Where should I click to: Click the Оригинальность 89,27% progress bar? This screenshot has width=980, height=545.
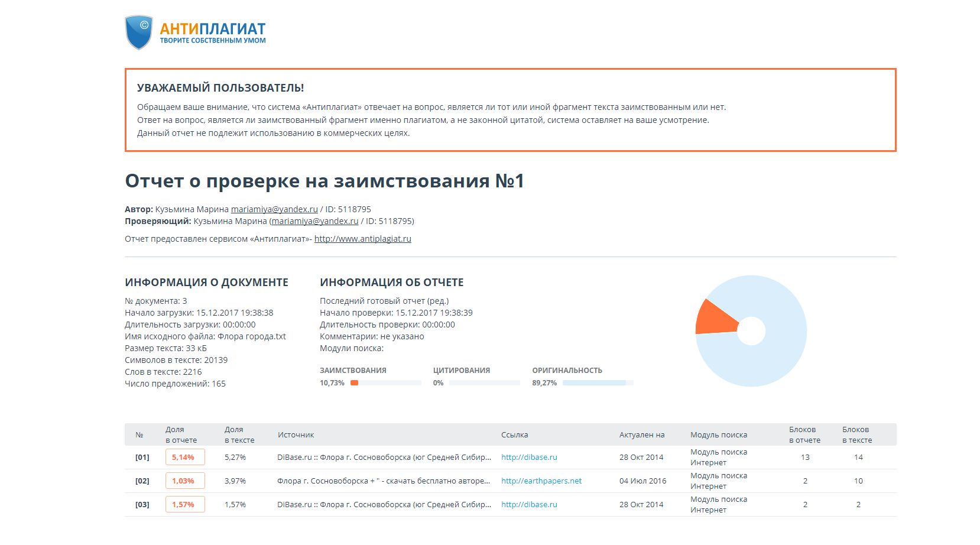(597, 383)
